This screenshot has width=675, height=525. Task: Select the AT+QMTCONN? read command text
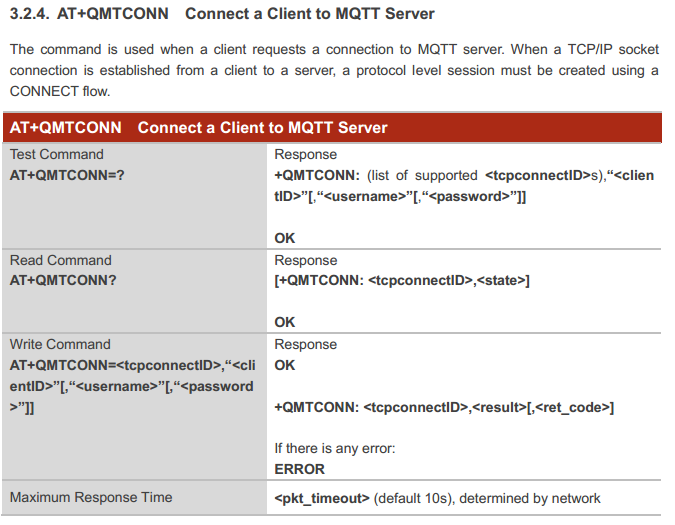[x=63, y=280]
